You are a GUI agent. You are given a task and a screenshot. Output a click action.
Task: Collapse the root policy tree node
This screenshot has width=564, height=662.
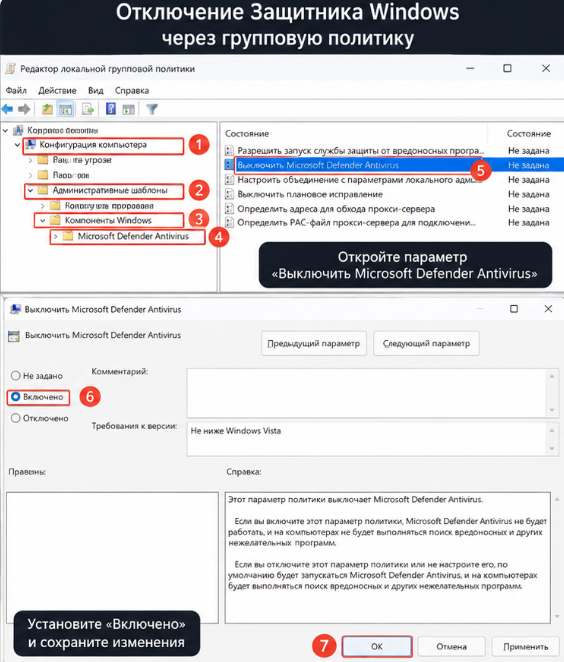5,130
